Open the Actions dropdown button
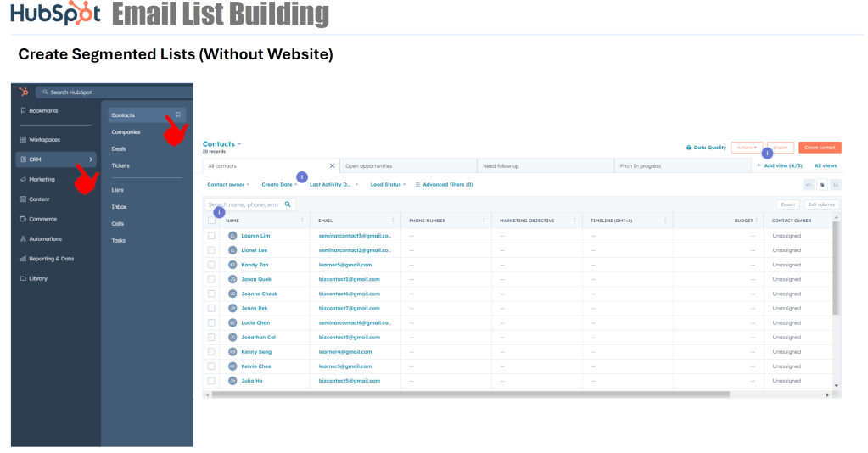The image size is (868, 453). click(x=747, y=148)
